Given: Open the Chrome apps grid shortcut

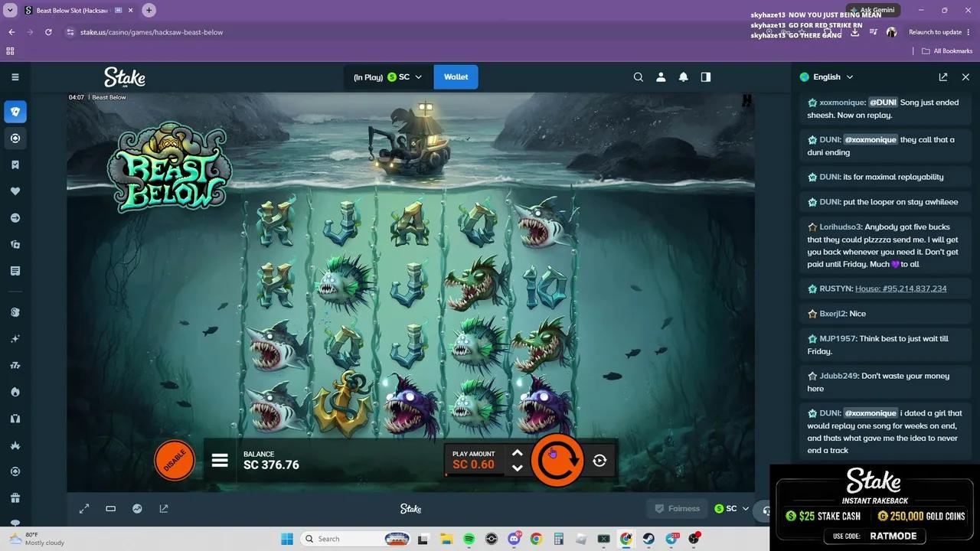Looking at the screenshot, I should (10, 51).
